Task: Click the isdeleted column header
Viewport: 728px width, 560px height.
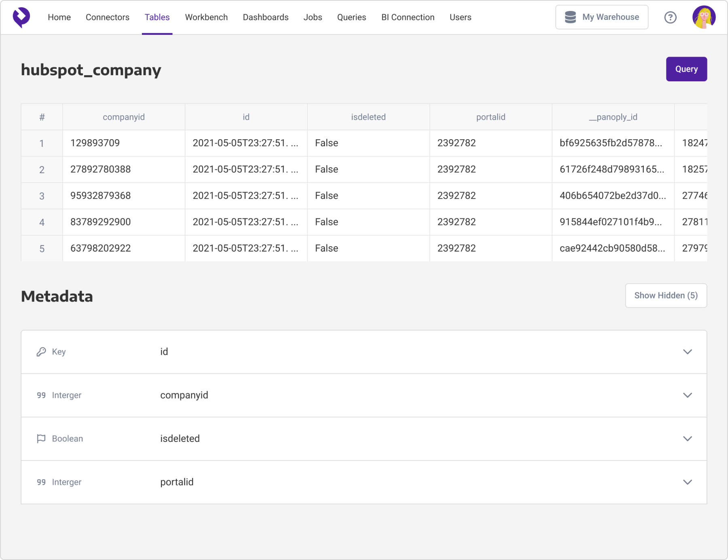Action: click(368, 117)
